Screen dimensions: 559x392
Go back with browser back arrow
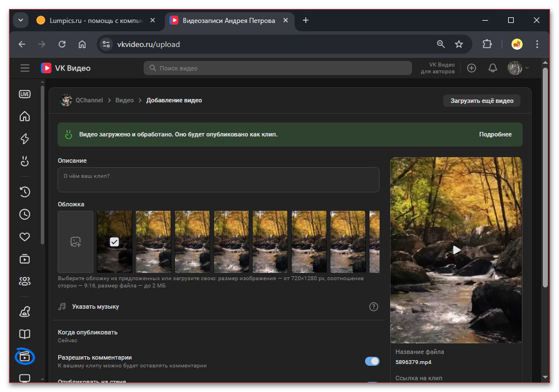click(22, 44)
